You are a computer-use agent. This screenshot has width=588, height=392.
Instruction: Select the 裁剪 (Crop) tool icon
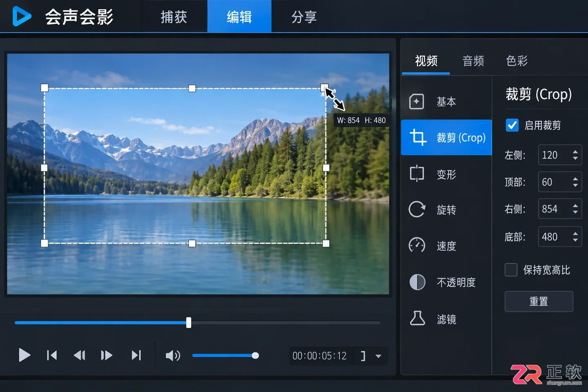click(x=418, y=137)
